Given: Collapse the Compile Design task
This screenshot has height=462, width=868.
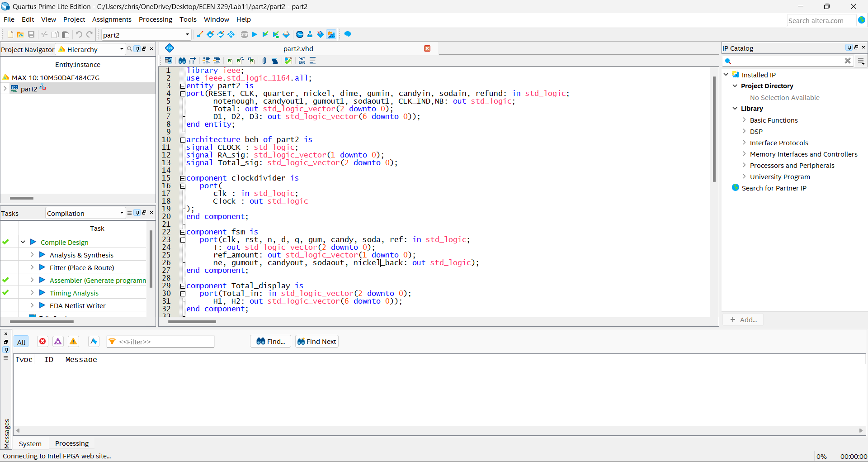Looking at the screenshot, I should click(x=23, y=242).
